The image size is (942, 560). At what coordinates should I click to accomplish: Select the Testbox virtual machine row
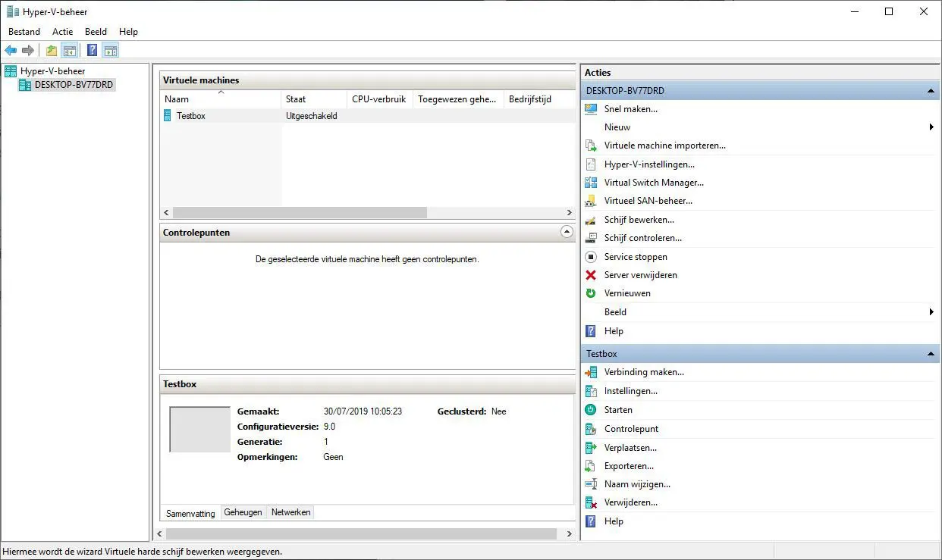click(x=368, y=116)
